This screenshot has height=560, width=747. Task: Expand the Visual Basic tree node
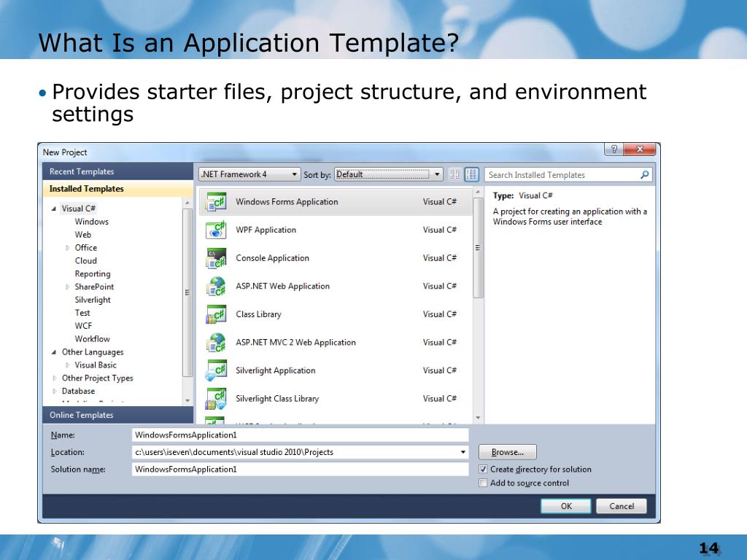[x=67, y=365]
